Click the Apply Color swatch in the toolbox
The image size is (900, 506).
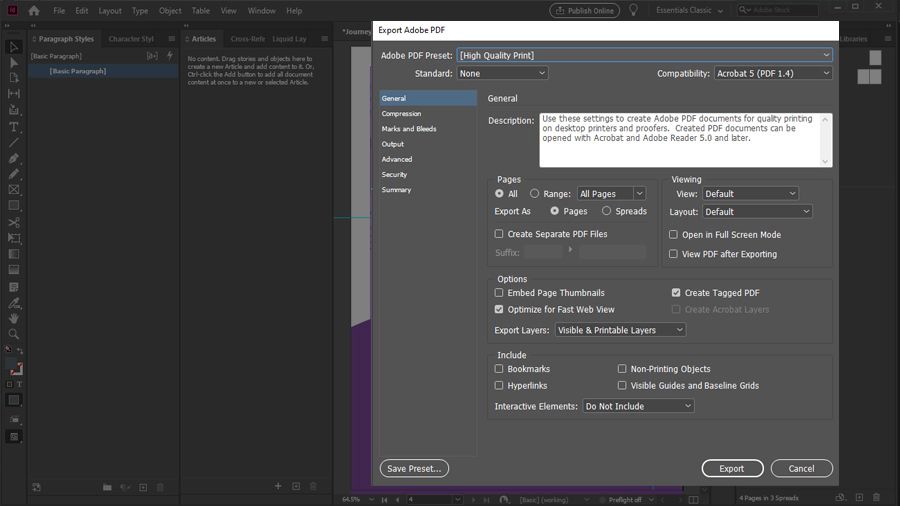click(x=14, y=400)
